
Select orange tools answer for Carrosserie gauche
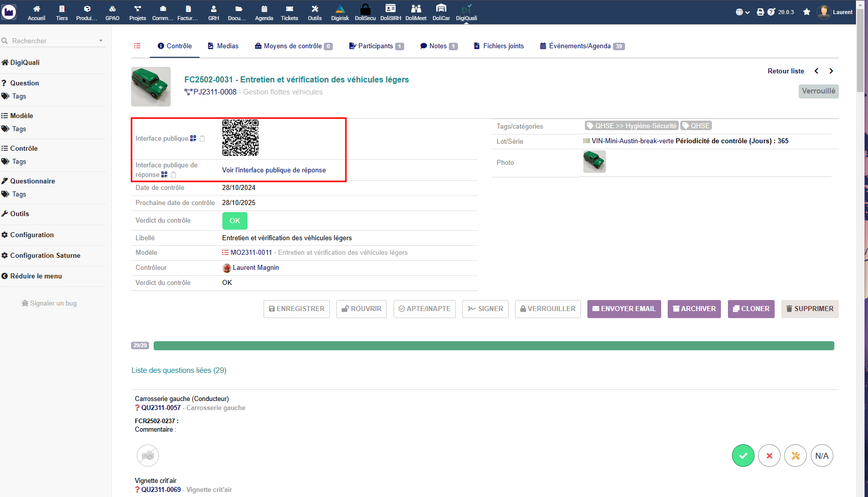(795, 456)
